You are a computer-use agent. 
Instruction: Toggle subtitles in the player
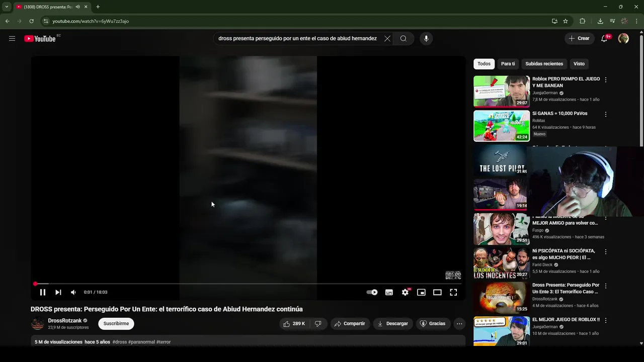click(x=389, y=292)
